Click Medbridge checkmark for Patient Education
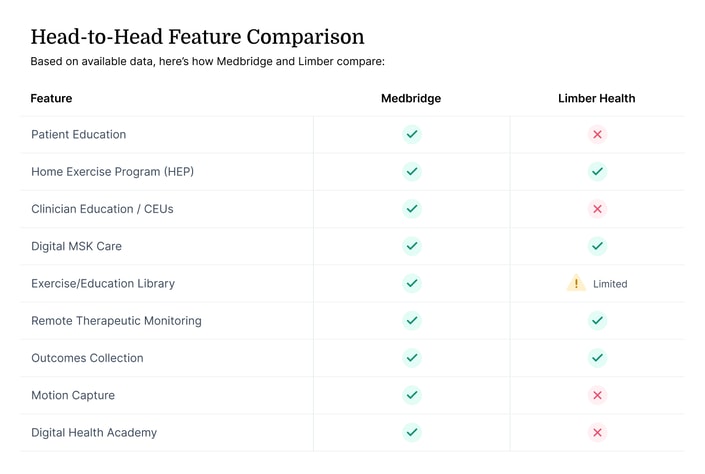Viewport: 705px width, 474px height. click(411, 134)
